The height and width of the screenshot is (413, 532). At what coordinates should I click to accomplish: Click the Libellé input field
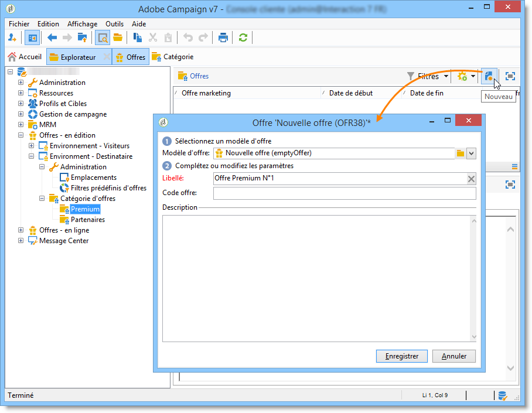coord(340,179)
